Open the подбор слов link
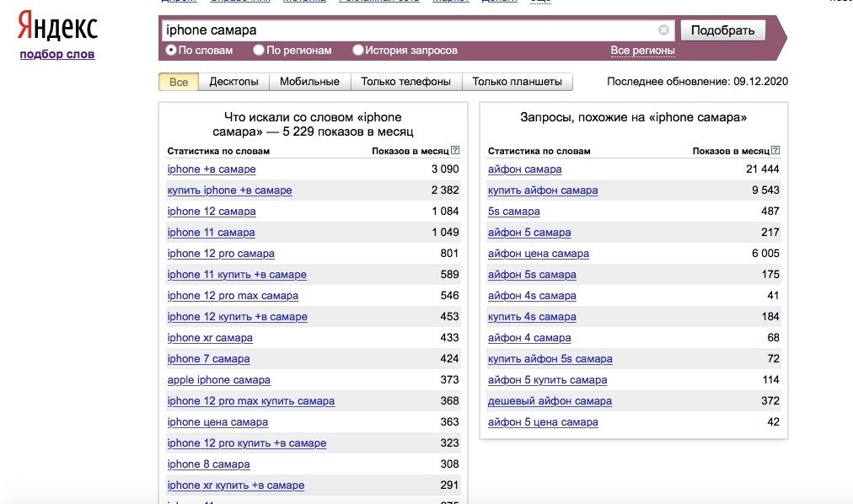Viewport: 853px width, 504px height. 57,55
